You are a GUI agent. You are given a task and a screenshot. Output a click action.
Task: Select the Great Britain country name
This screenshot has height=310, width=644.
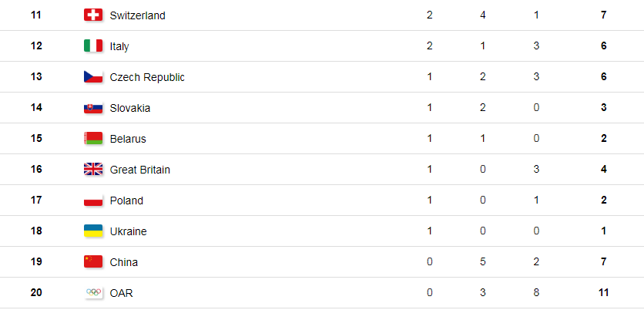(140, 170)
